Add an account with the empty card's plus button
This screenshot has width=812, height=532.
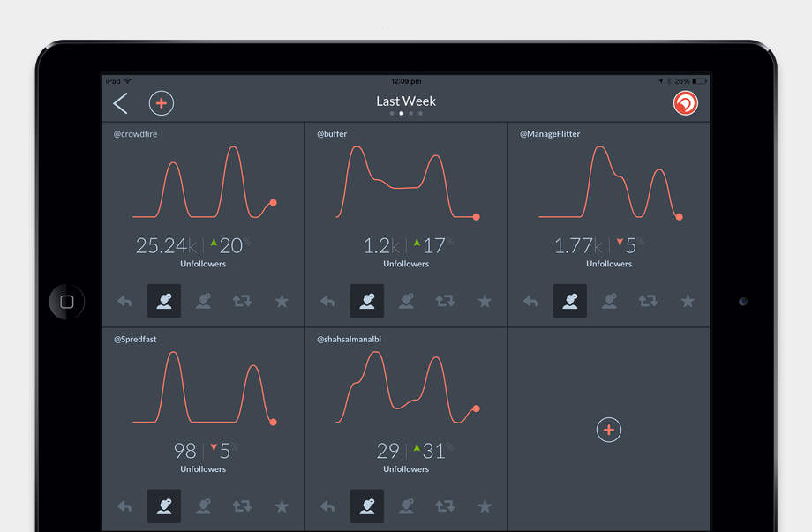tap(608, 430)
